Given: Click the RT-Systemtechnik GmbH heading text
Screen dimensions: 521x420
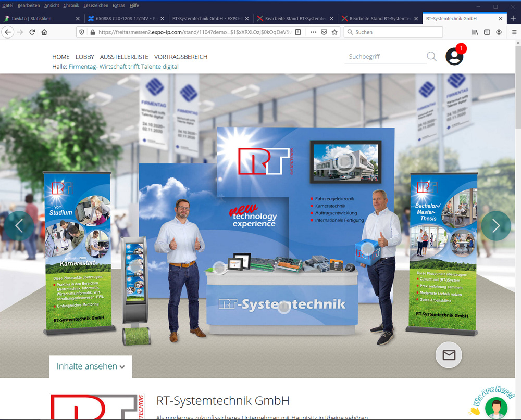Looking at the screenshot, I should (222, 401).
